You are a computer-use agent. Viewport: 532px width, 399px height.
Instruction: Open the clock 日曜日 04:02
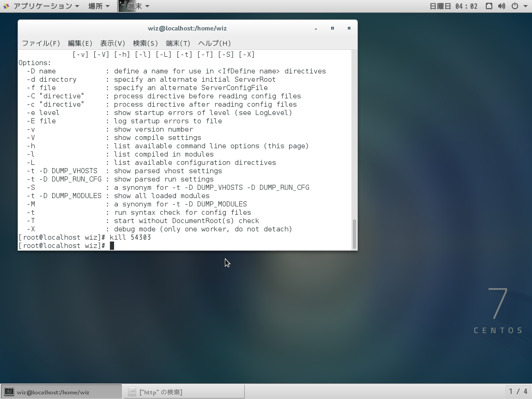coord(453,6)
